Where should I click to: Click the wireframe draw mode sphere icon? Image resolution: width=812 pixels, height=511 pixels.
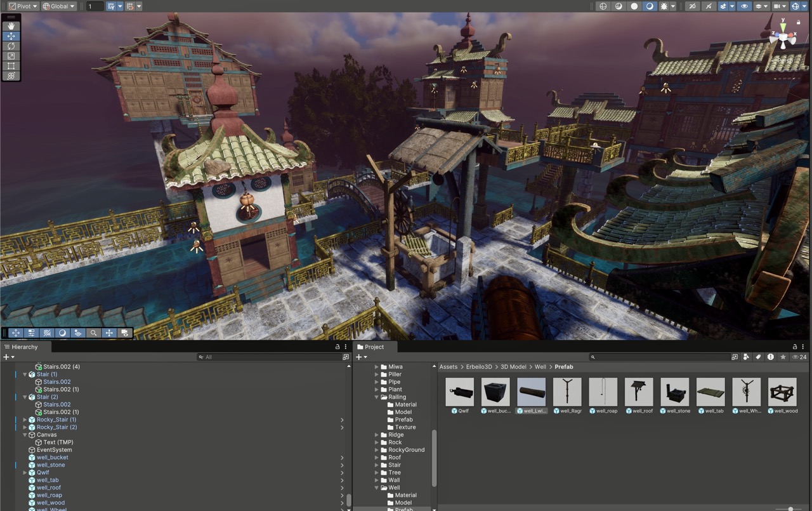(x=603, y=6)
